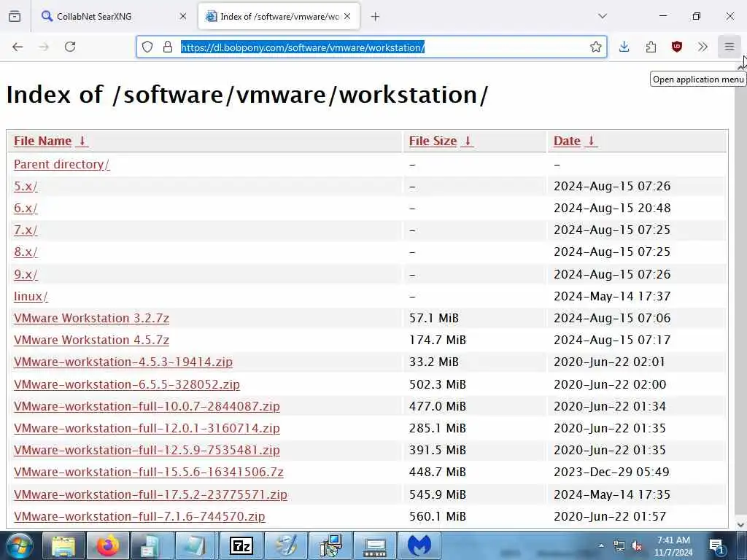Click the taskbar clock showing 7:41 AM
The width and height of the screenshot is (747, 560).
pyautogui.click(x=673, y=545)
